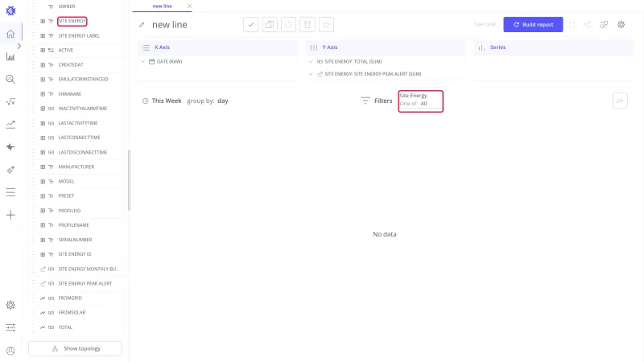The width and height of the screenshot is (644, 362).
Task: Click the linked panels icon near share
Action: pos(604,25)
